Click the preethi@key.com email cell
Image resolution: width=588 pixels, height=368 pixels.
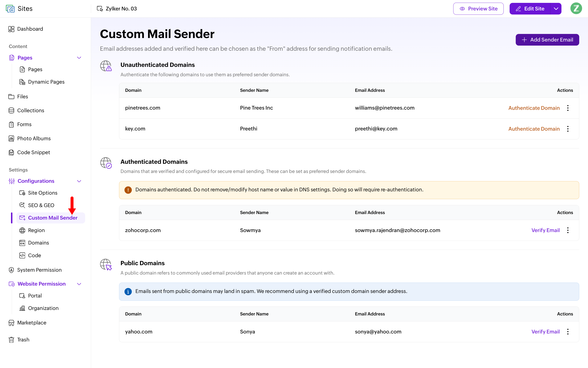pos(376,129)
